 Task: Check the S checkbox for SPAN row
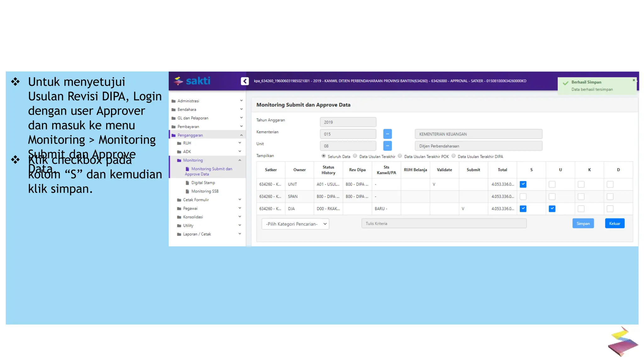click(523, 197)
